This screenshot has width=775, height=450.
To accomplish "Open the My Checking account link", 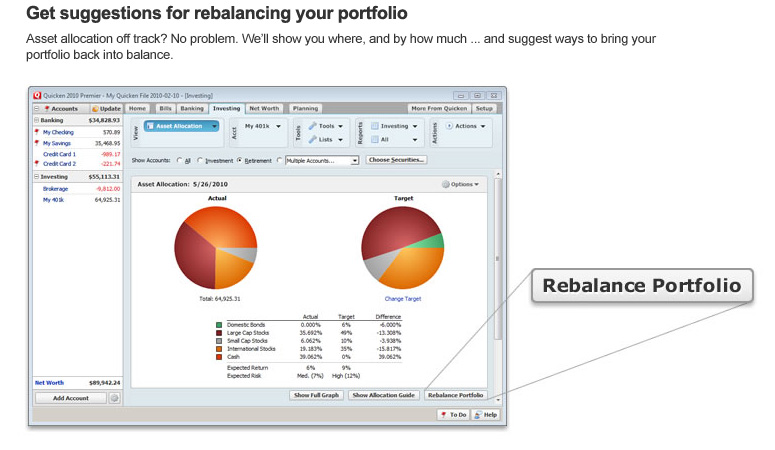I will [58, 133].
